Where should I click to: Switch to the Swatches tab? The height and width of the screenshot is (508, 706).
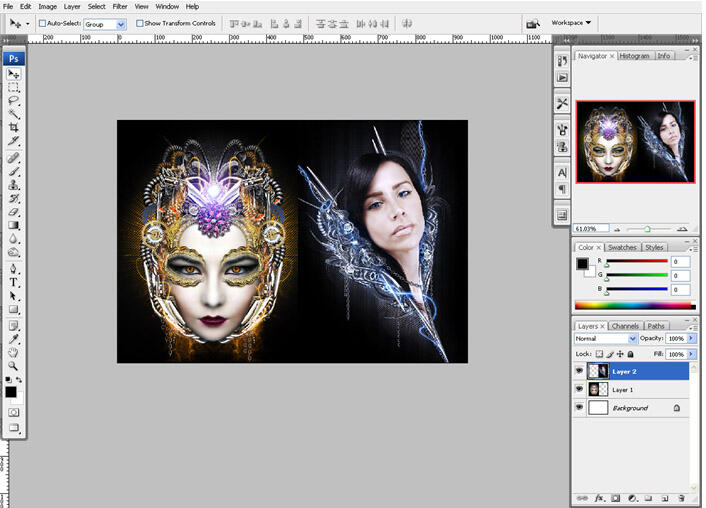pyautogui.click(x=622, y=247)
